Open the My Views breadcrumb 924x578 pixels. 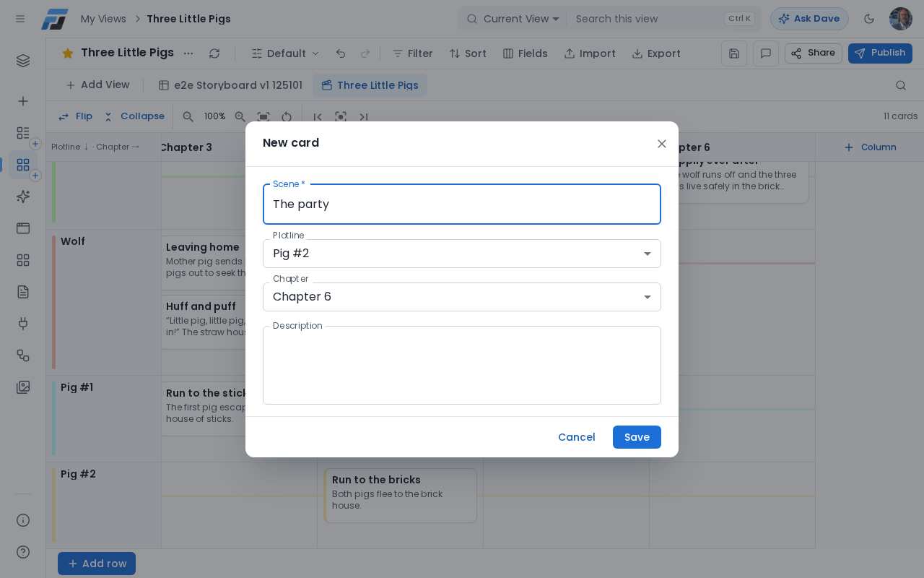click(x=103, y=19)
